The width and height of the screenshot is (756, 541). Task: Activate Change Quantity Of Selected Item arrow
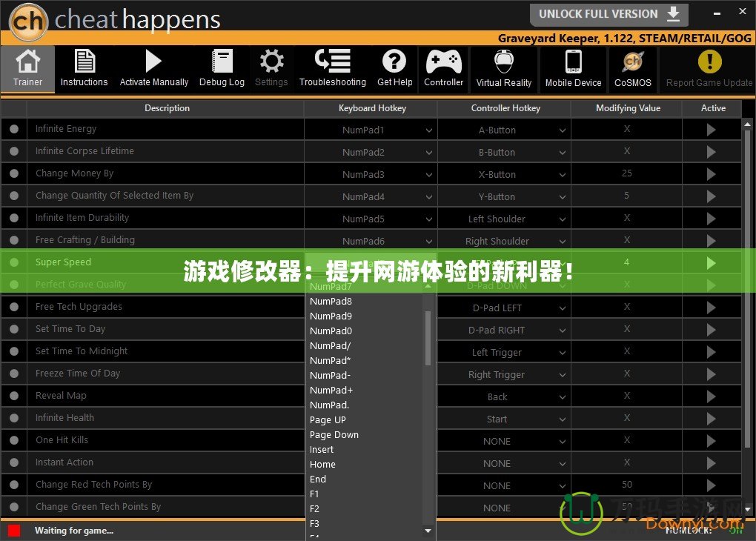pyautogui.click(x=712, y=196)
